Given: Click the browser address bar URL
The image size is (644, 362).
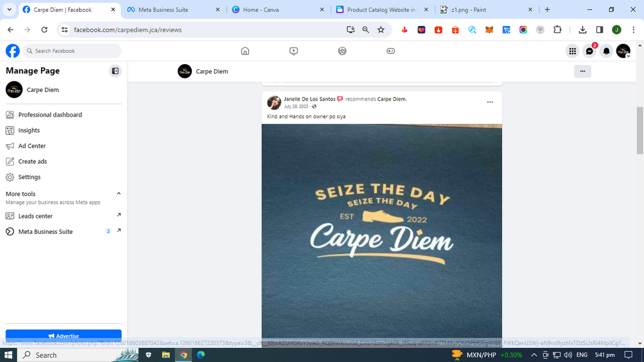Looking at the screenshot, I should tap(128, 30).
